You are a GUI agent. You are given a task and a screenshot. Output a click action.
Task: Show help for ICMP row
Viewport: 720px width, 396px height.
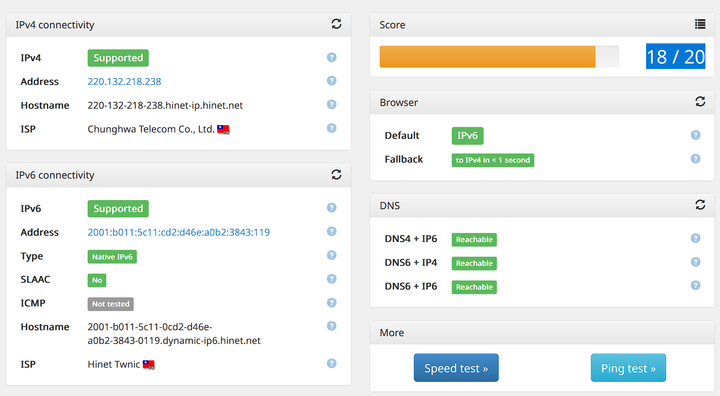332,302
